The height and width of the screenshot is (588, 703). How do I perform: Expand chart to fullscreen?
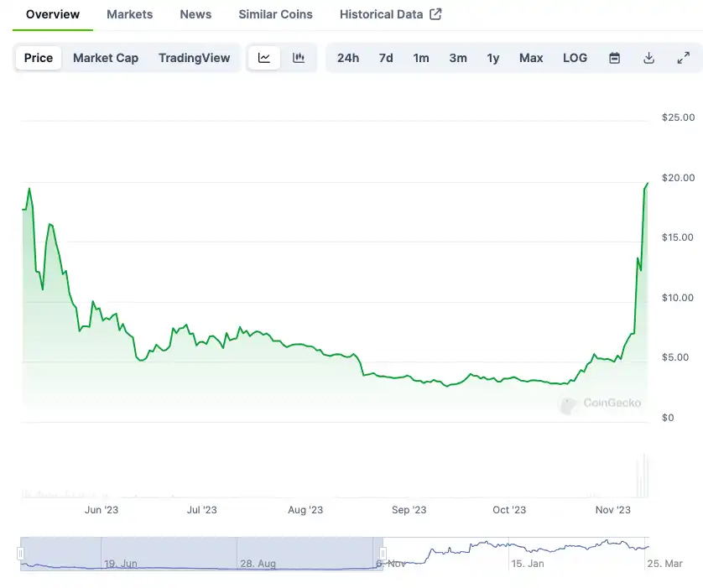683,58
